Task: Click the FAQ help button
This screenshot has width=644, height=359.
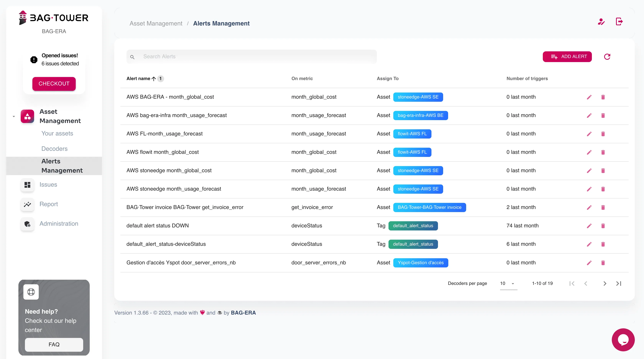Action: (x=54, y=344)
